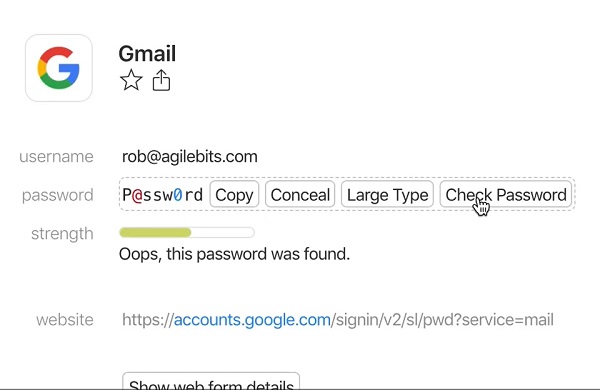This screenshot has width=600, height=390.
Task: Click Check Password button
Action: coord(506,195)
